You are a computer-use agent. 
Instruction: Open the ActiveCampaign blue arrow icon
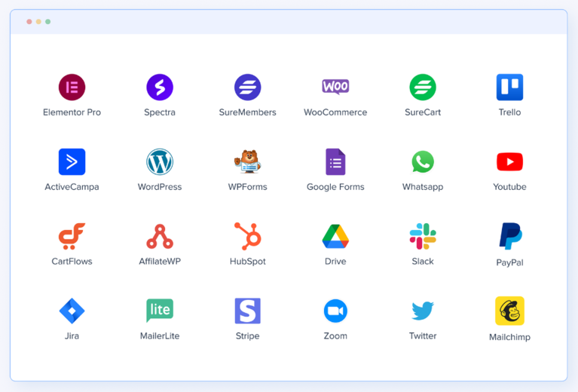72,161
